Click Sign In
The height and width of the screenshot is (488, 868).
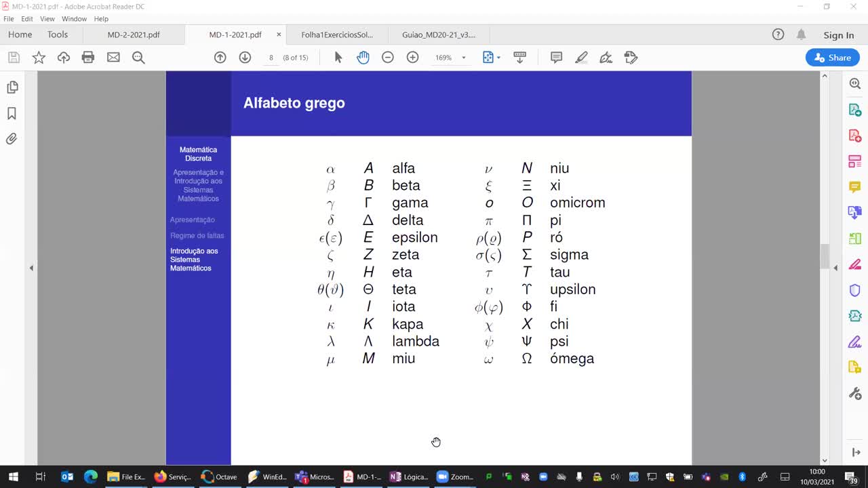click(x=839, y=35)
